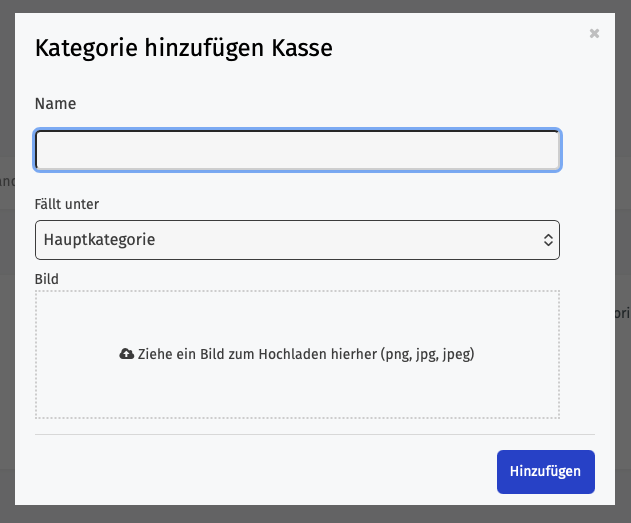
Task: Click the divider line above Hinzufügen
Action: (315, 434)
